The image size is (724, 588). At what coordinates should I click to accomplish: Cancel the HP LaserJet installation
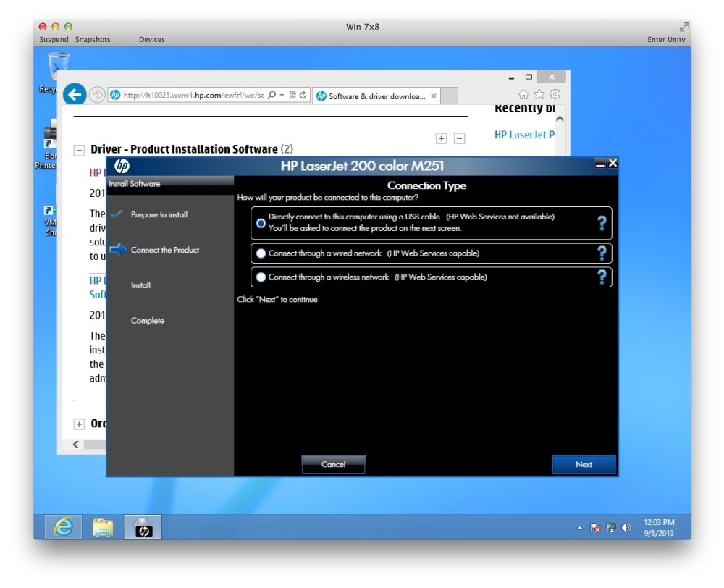click(333, 465)
